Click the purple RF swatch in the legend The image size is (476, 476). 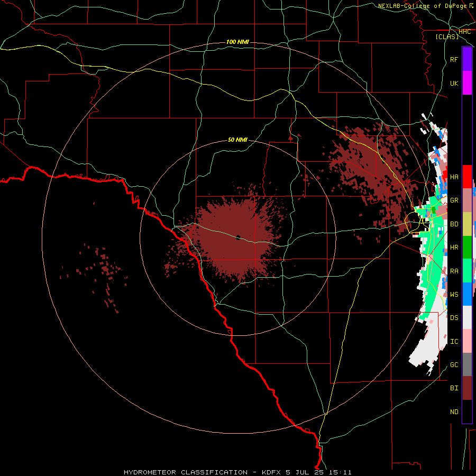[467, 59]
